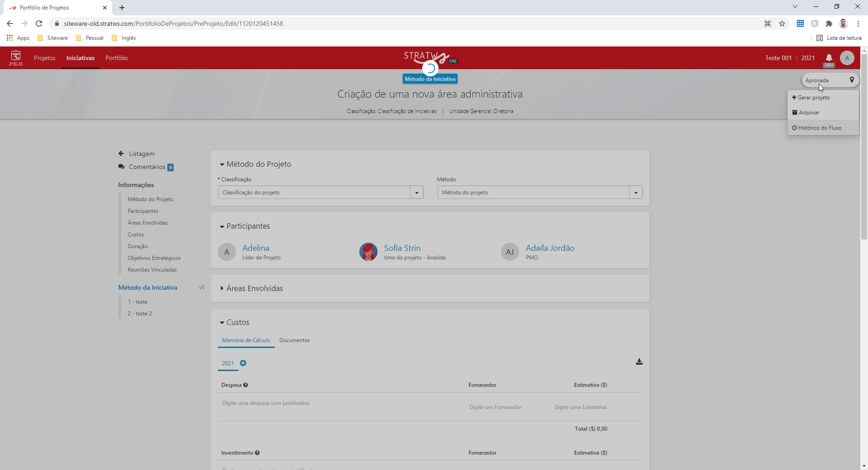Open the Classificação dropdown arrow

417,193
